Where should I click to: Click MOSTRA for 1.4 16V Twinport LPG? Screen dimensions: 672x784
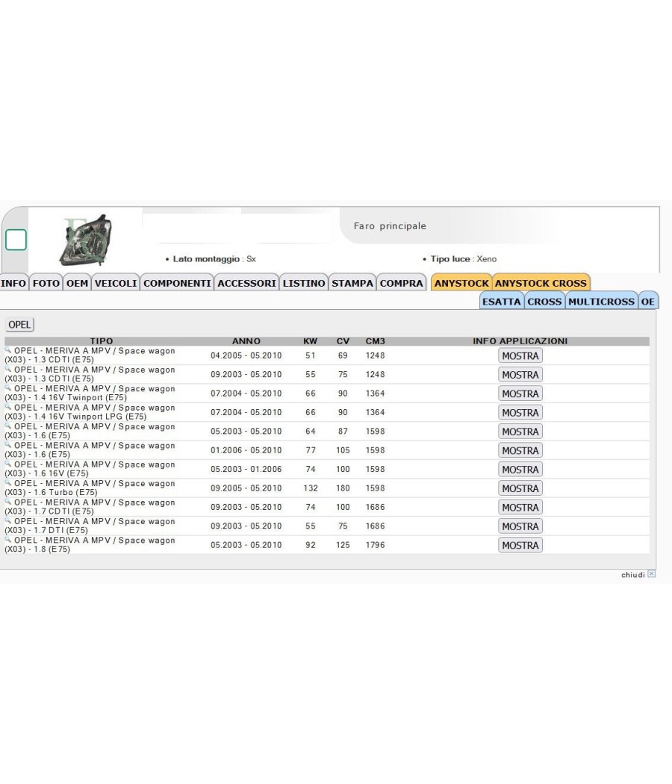pyautogui.click(x=520, y=412)
